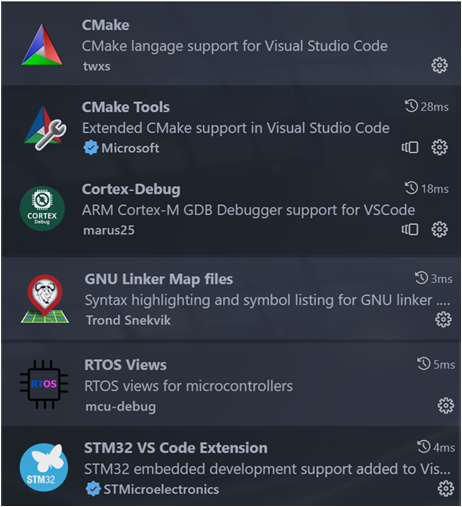The width and height of the screenshot is (462, 507).
Task: Click the green Cortex Debug logo
Action: [42, 208]
